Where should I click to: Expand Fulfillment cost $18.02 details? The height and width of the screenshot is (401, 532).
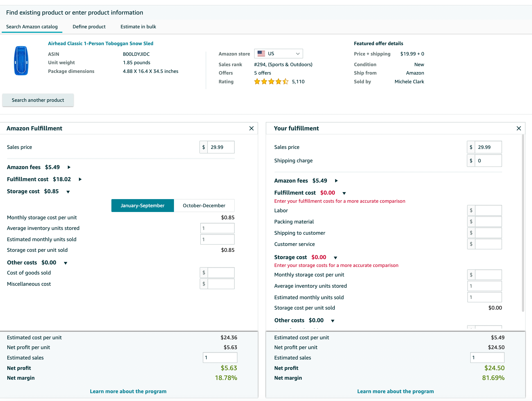pyautogui.click(x=80, y=179)
